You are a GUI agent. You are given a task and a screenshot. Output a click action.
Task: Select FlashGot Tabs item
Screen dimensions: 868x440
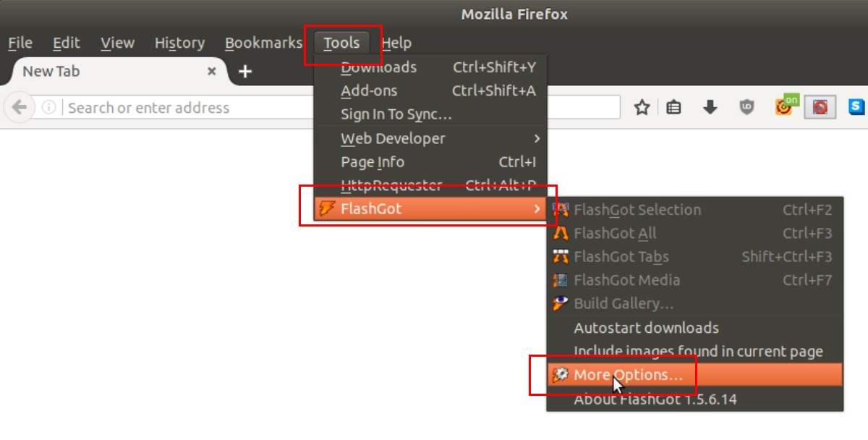694,256
